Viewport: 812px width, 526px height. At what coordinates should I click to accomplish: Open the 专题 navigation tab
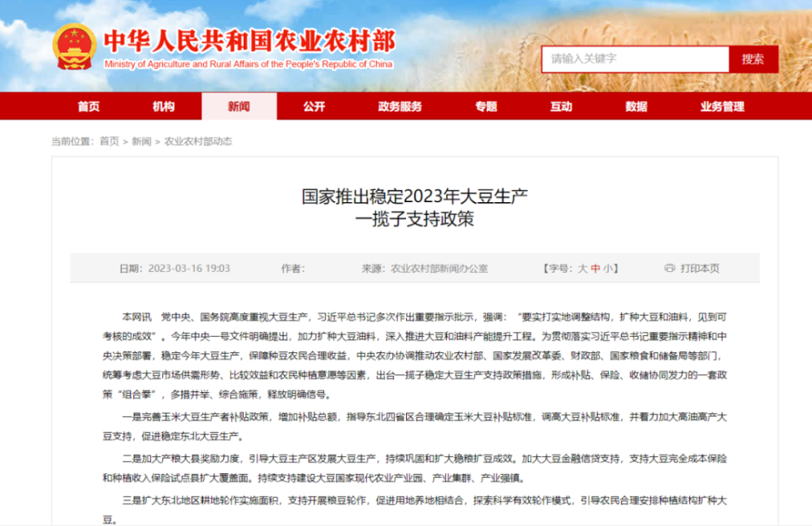486,106
